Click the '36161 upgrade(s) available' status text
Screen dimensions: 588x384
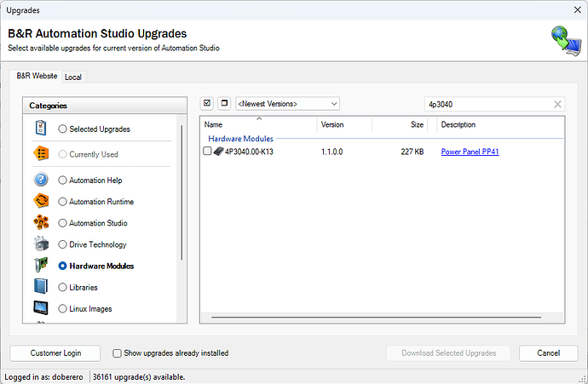[139, 377]
